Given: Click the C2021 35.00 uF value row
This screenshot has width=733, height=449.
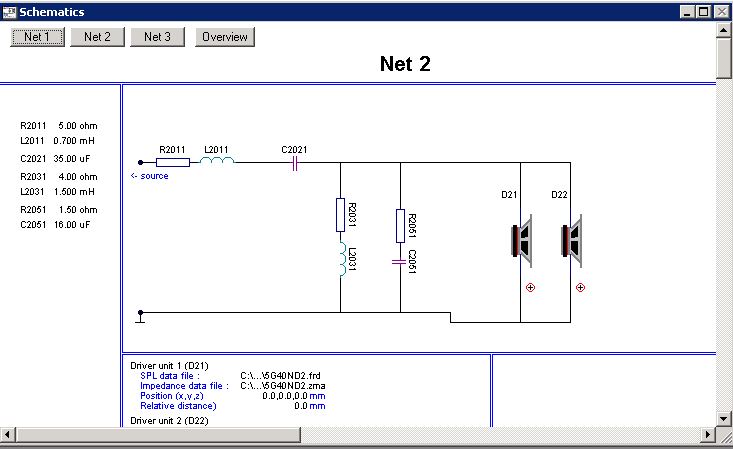Looking at the screenshot, I should click(x=55, y=159).
